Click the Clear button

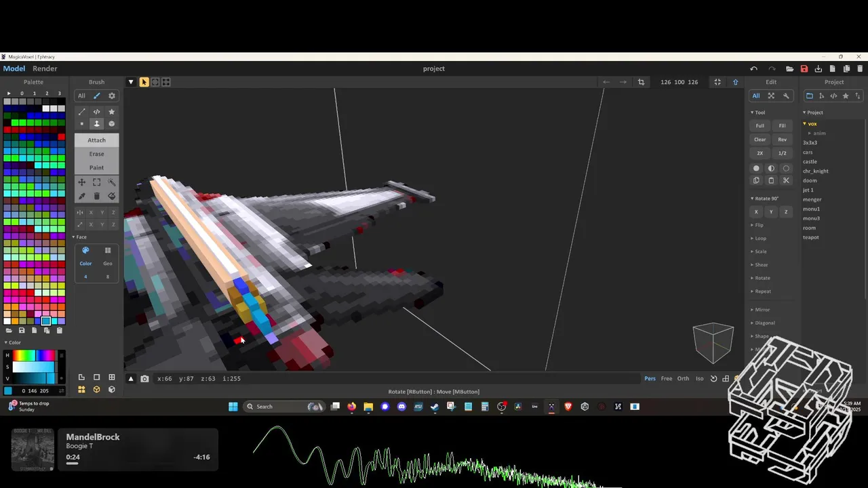coord(759,140)
